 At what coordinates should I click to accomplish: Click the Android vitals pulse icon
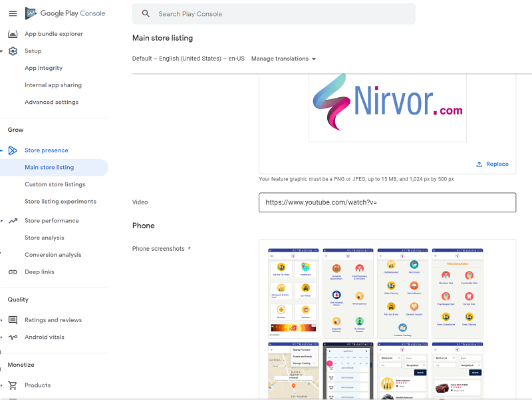pos(13,337)
